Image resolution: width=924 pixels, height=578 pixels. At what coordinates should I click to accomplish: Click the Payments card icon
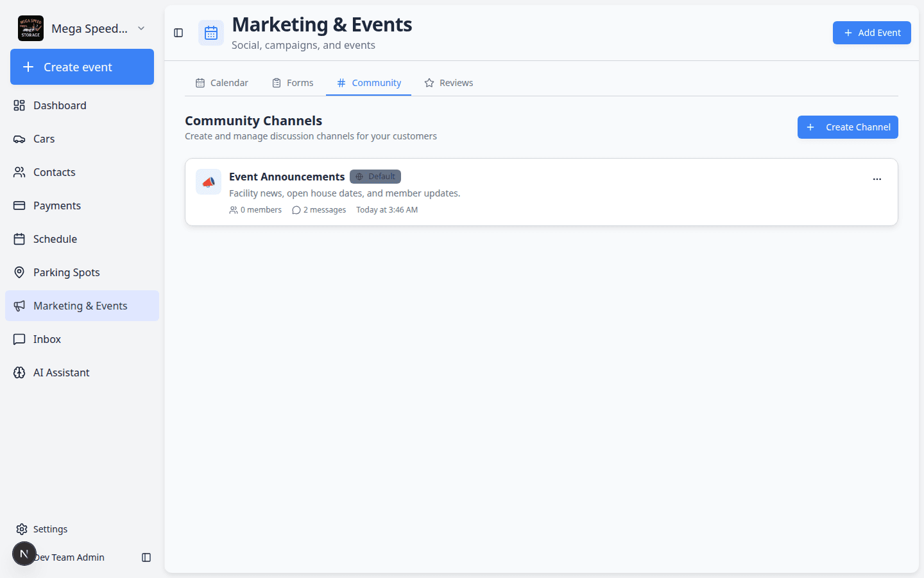(19, 206)
